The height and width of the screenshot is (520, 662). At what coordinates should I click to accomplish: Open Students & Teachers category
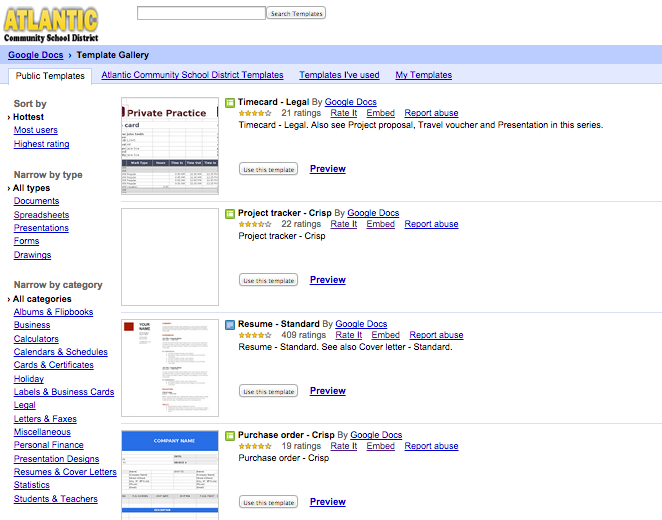click(x=55, y=499)
